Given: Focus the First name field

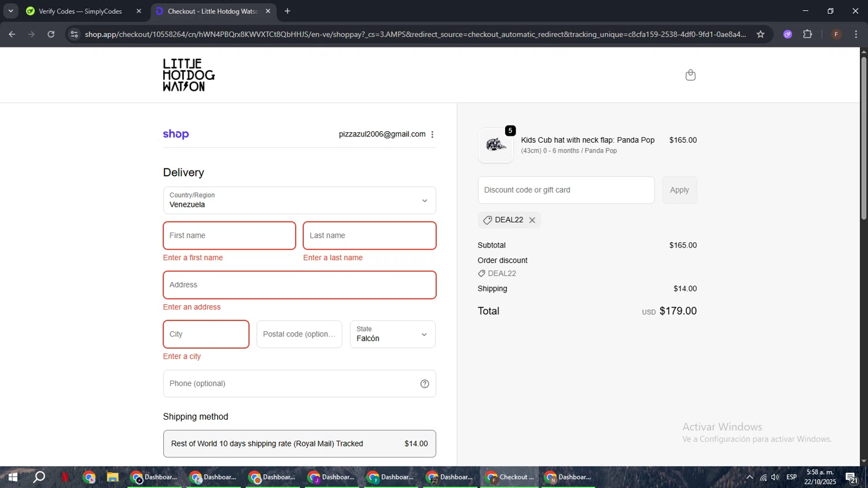Looking at the screenshot, I should pos(229,236).
